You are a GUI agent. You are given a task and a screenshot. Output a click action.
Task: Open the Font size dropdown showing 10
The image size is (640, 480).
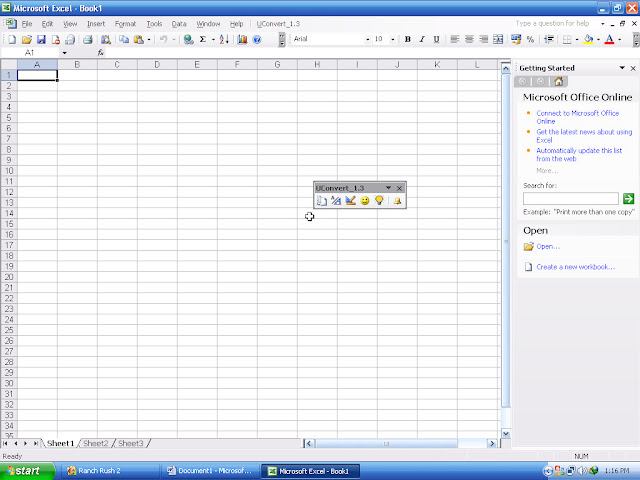coord(393,40)
